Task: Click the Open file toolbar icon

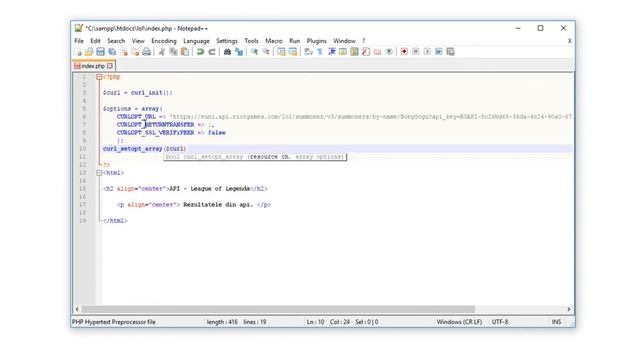Action: (89, 52)
